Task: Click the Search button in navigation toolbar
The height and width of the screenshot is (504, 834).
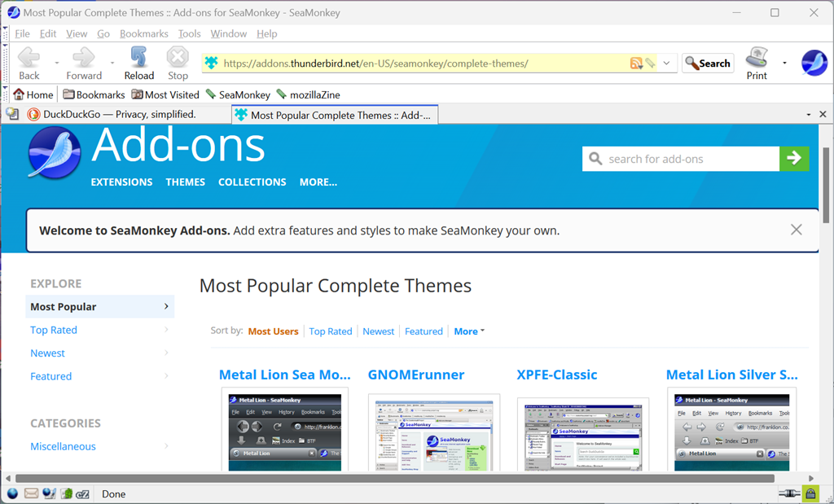Action: pos(708,64)
